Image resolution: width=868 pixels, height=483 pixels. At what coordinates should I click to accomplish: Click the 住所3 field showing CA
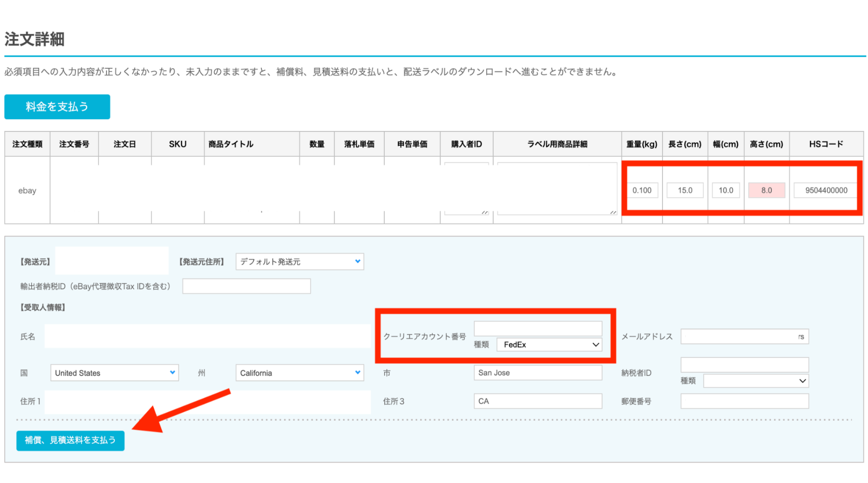click(538, 401)
